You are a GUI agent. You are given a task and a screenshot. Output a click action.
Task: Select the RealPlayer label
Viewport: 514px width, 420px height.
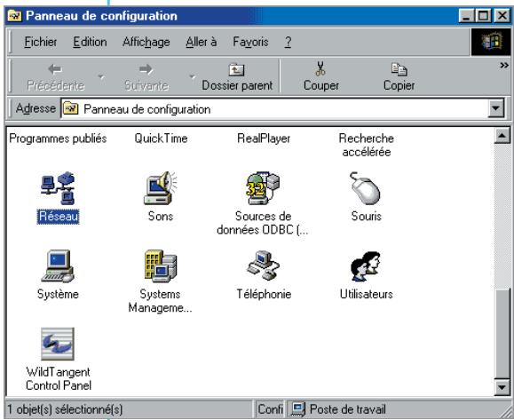click(x=264, y=139)
